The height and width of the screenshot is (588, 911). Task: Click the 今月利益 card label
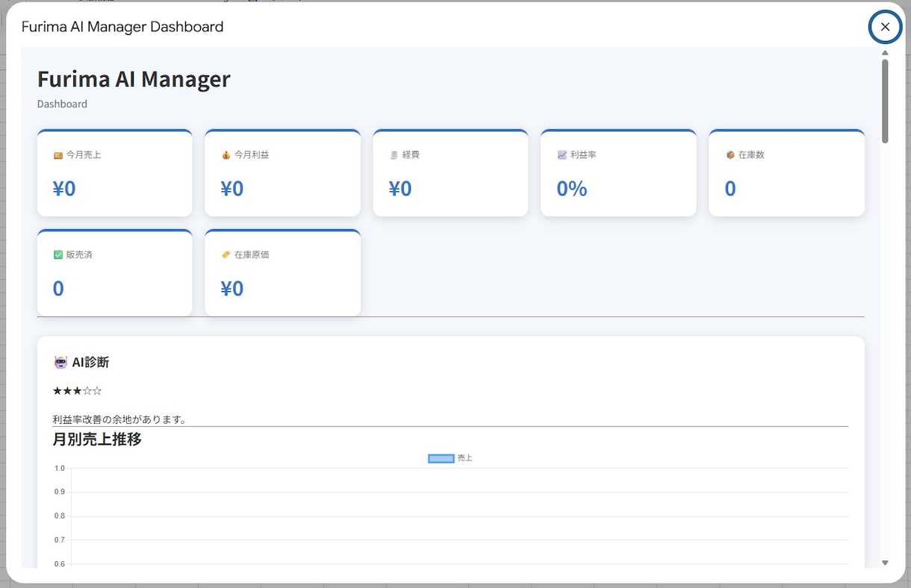[x=252, y=155]
